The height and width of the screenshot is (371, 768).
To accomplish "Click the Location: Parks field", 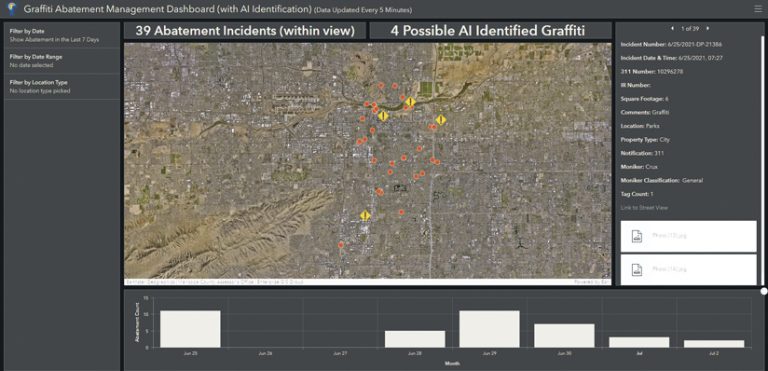I will pyautogui.click(x=640, y=126).
